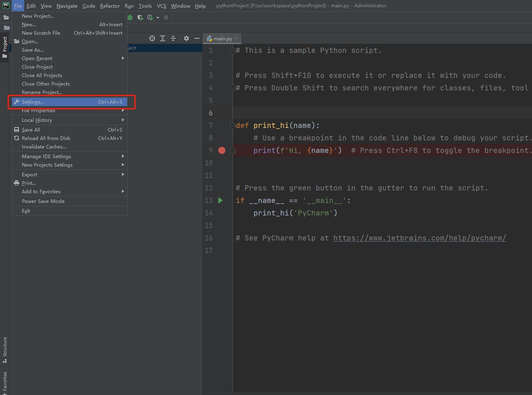The height and width of the screenshot is (395, 532).
Task: Hide the Project panel with minus icon
Action: (x=197, y=38)
